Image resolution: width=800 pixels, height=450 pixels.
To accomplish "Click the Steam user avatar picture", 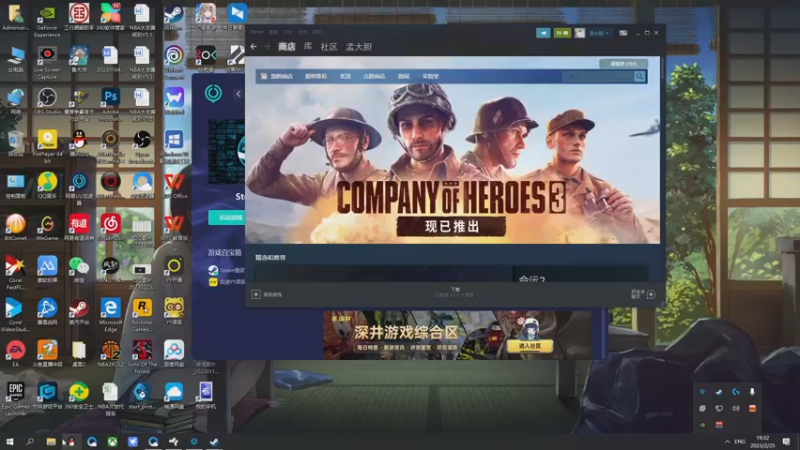I will [580, 33].
